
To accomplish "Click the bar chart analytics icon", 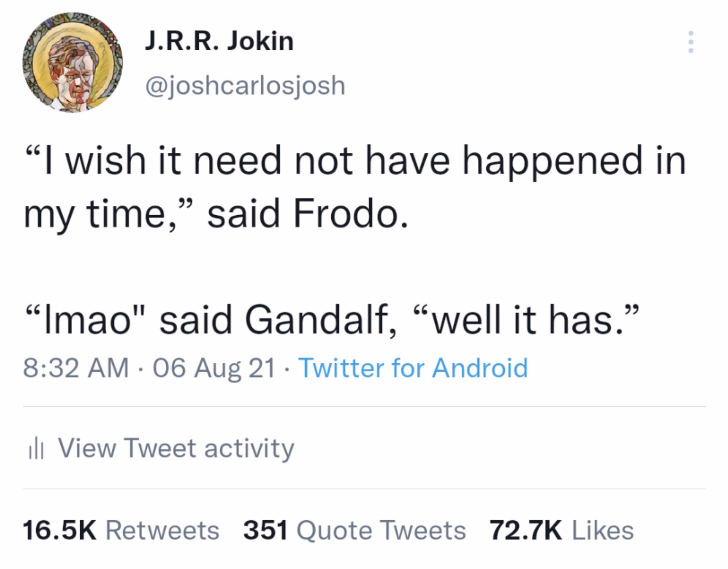I will point(36,450).
